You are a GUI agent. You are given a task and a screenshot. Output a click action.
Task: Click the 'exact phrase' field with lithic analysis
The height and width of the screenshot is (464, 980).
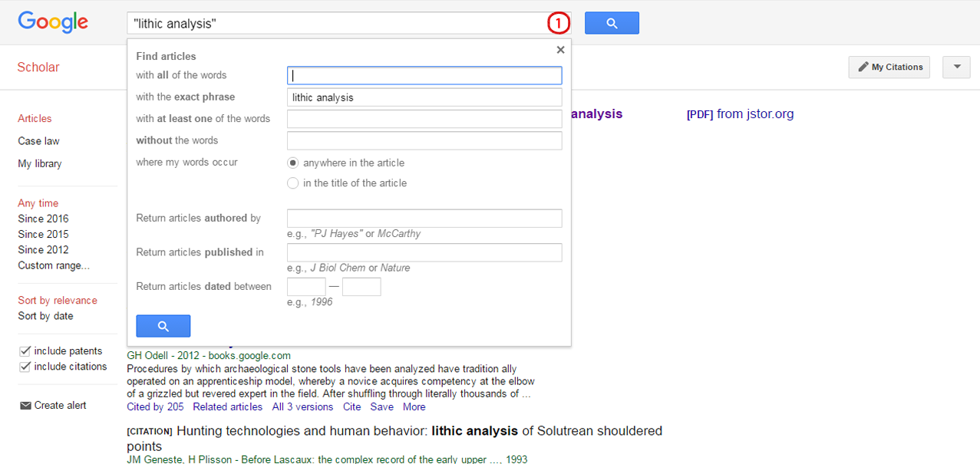click(424, 97)
